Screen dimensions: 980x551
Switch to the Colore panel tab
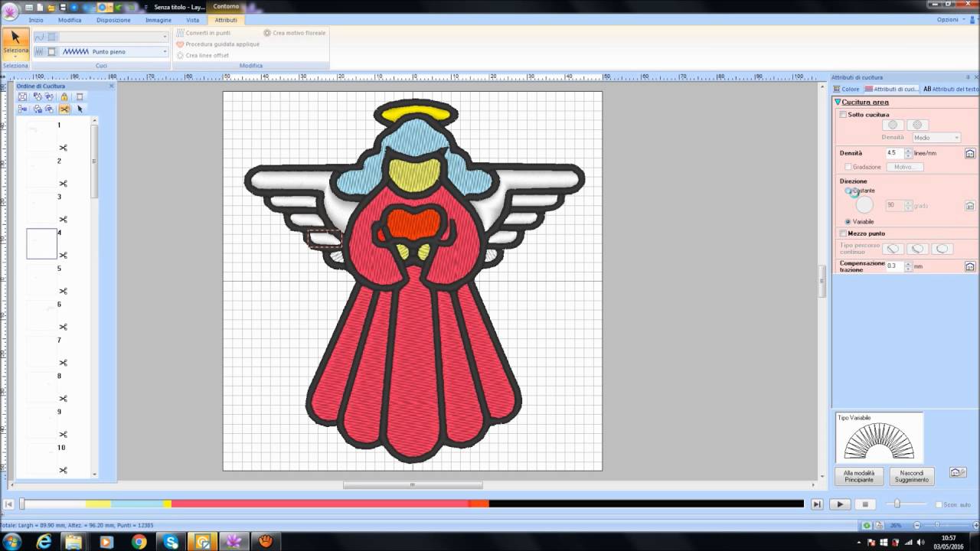point(847,90)
